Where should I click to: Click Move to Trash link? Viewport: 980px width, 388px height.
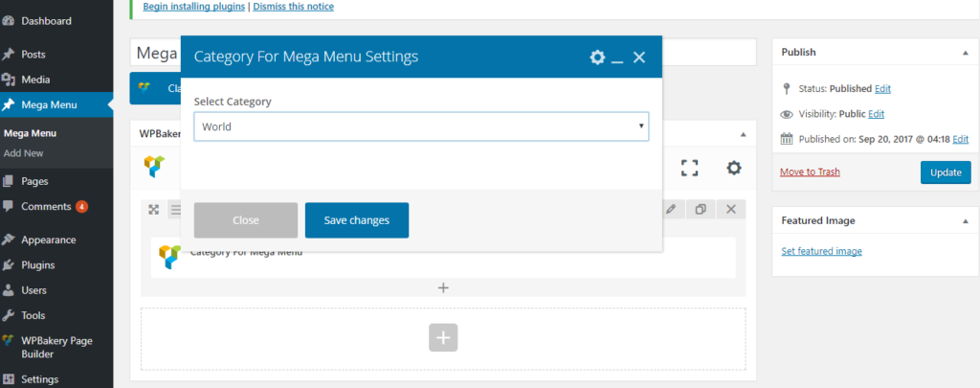pyautogui.click(x=810, y=172)
